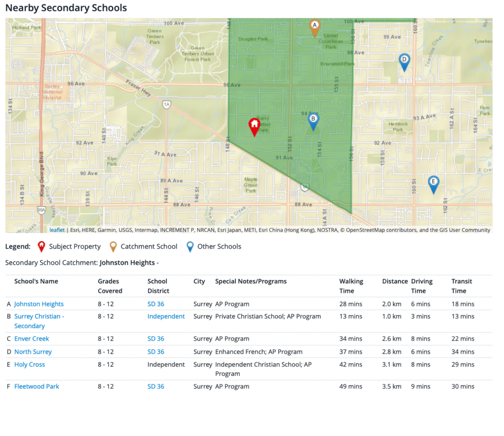The image size is (504, 436).
Task: Open the leaflet attribution link
Action: [x=57, y=230]
